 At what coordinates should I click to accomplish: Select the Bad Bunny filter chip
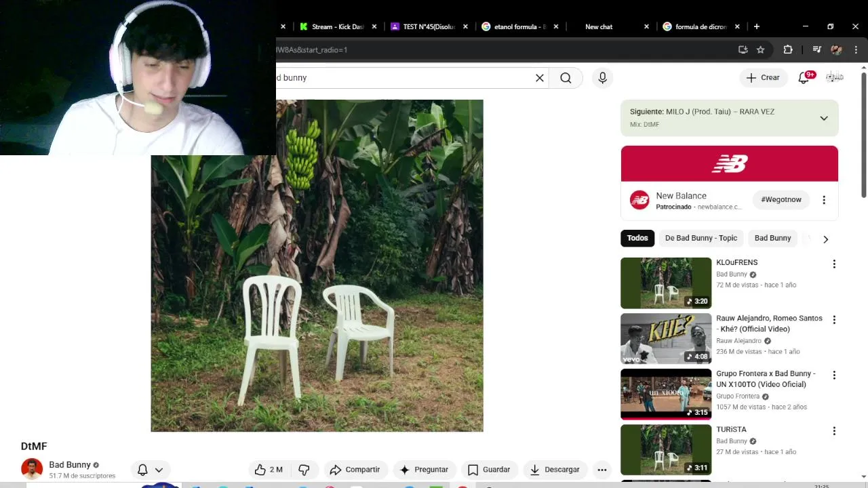[x=773, y=238]
